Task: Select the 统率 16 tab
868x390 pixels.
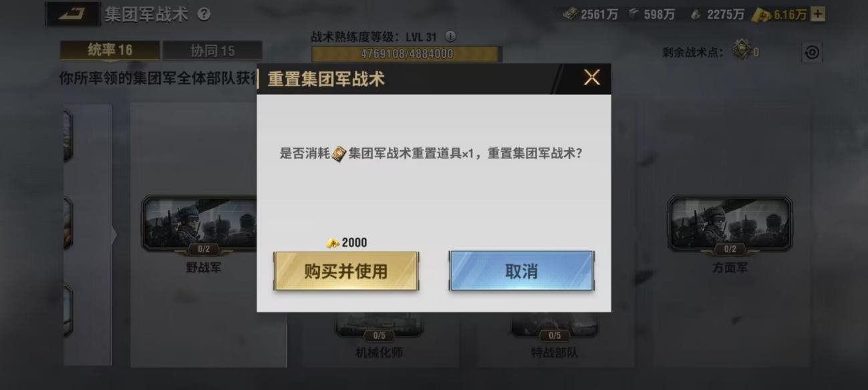Action: point(110,51)
